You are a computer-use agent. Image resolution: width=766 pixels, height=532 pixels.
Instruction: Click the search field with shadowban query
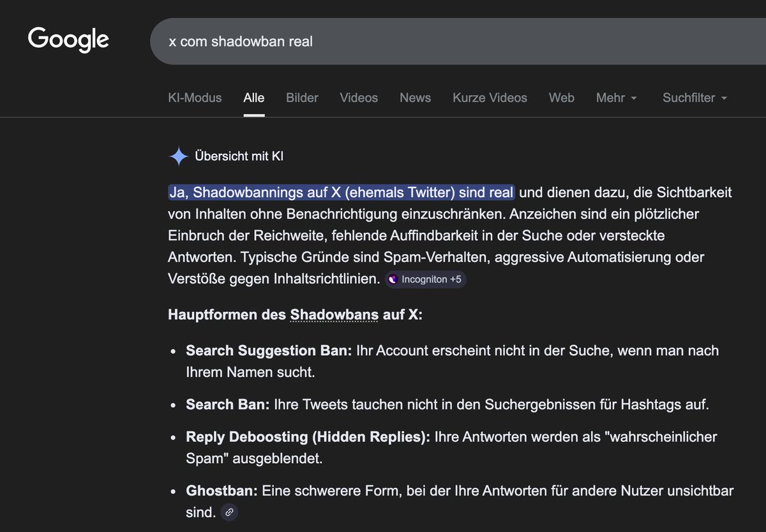coord(458,42)
